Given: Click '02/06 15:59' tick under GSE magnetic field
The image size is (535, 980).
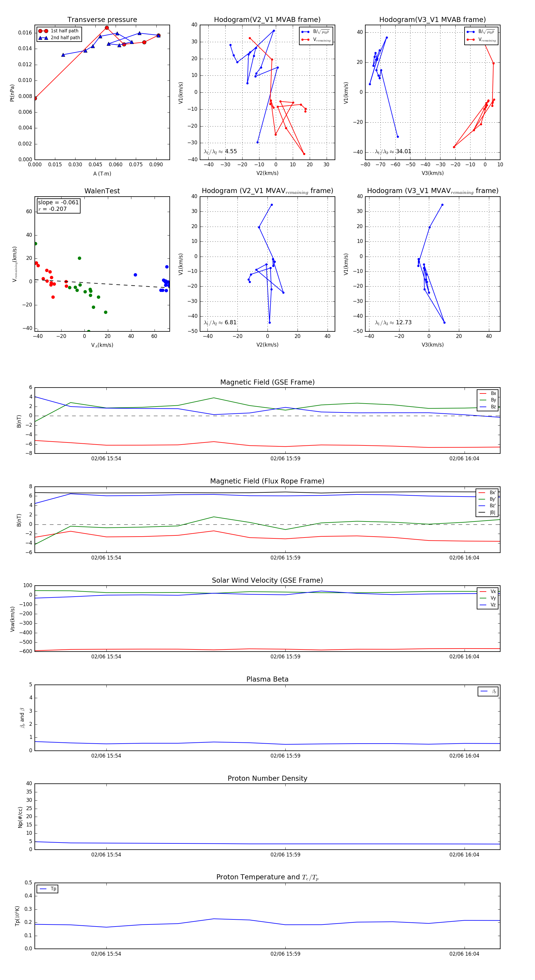Looking at the screenshot, I should tap(285, 459).
